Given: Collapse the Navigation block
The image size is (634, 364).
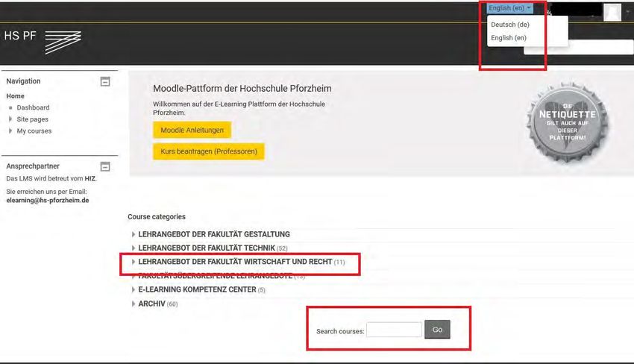Looking at the screenshot, I should (105, 82).
